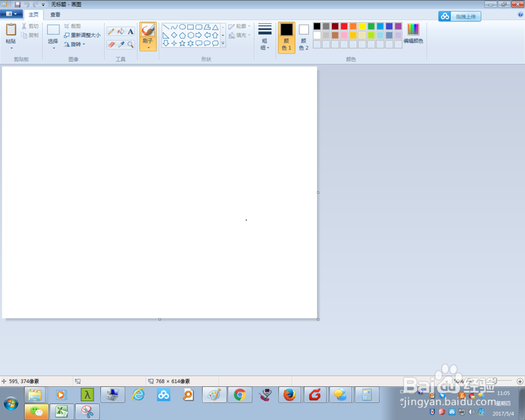Click the cloud upload (拖拽上传) button
The height and width of the screenshot is (420, 525).
[460, 16]
